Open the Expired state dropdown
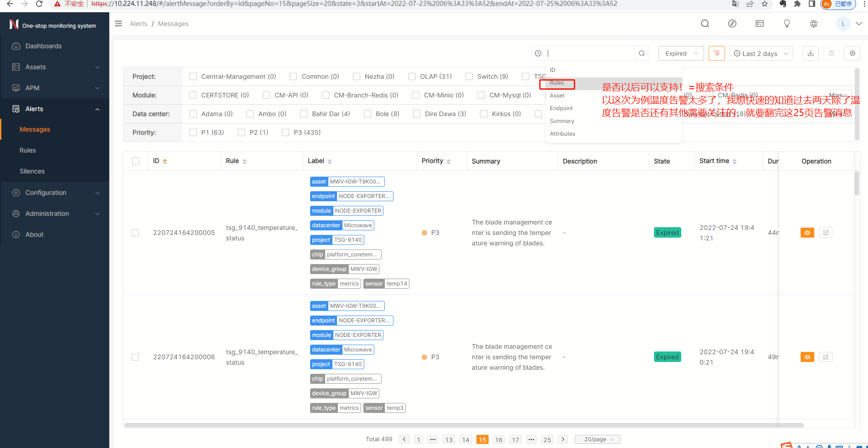The height and width of the screenshot is (448, 868). coord(681,53)
